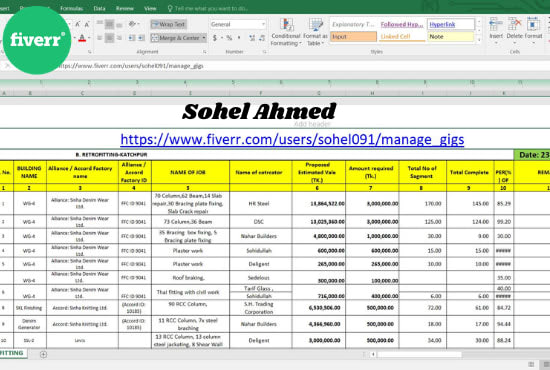Select the Sohel Ahmed header text
The image size is (550, 370).
[259, 112]
